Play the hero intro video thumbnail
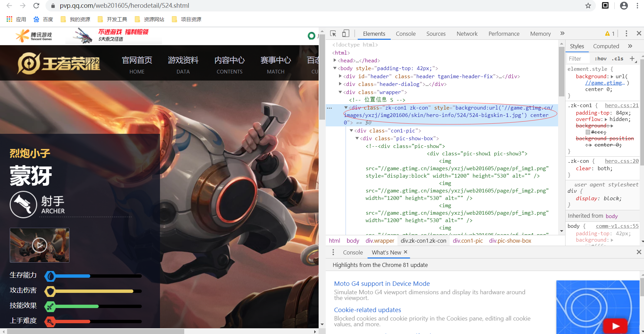Screen dimensions: 644x334 [39, 245]
